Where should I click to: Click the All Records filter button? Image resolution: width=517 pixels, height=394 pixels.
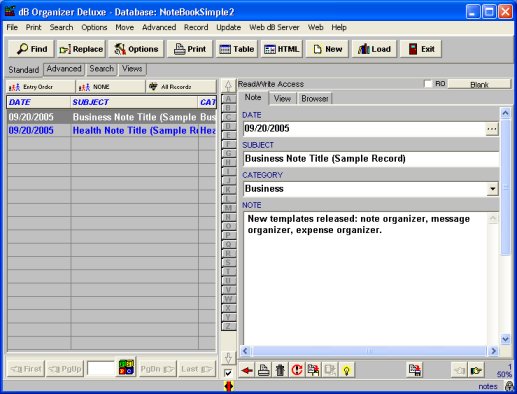click(181, 87)
